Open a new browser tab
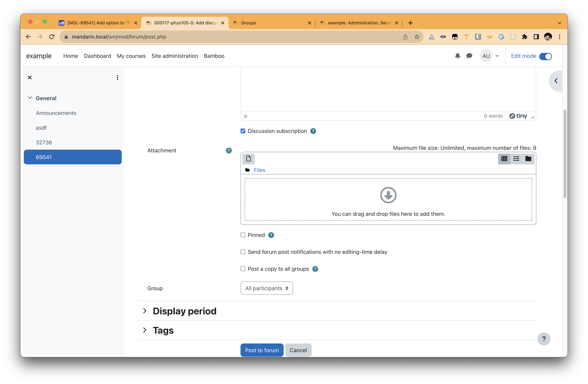Image resolution: width=588 pixels, height=384 pixels. click(410, 23)
